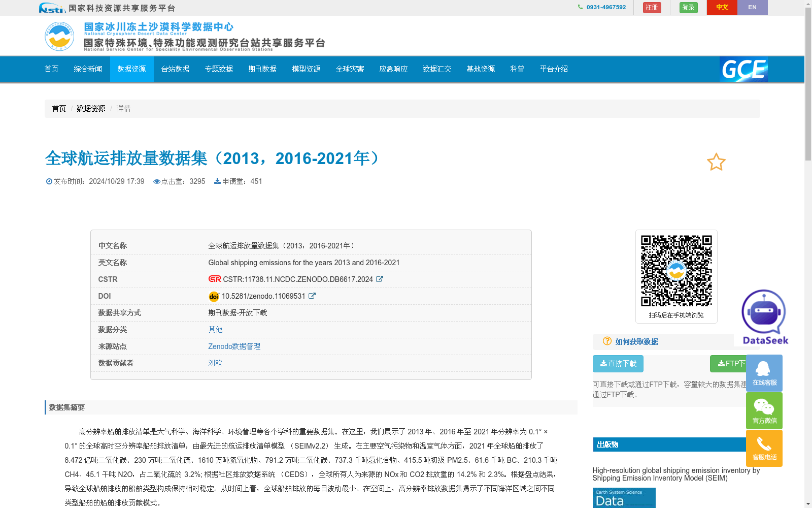Viewport: 812px width, 508px height.
Task: Click the GCE banner image
Action: tap(743, 69)
